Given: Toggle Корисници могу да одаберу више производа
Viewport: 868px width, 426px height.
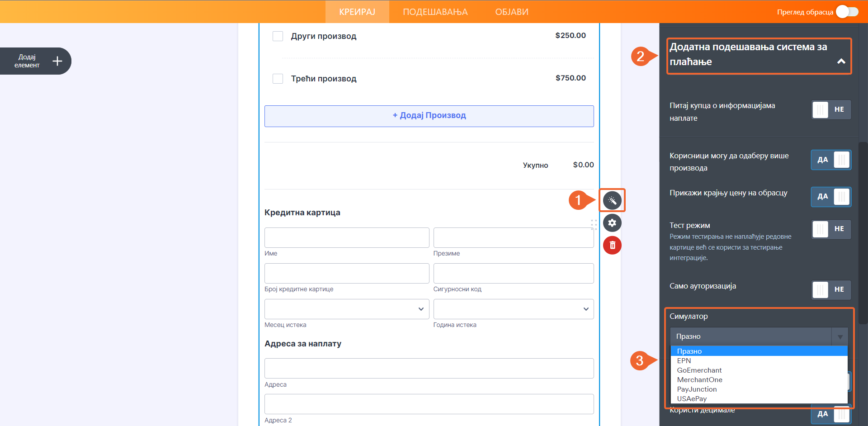Looking at the screenshot, I should click(x=831, y=160).
